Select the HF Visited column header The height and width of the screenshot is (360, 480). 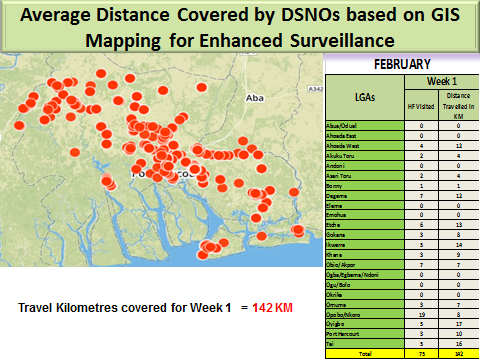(x=421, y=106)
